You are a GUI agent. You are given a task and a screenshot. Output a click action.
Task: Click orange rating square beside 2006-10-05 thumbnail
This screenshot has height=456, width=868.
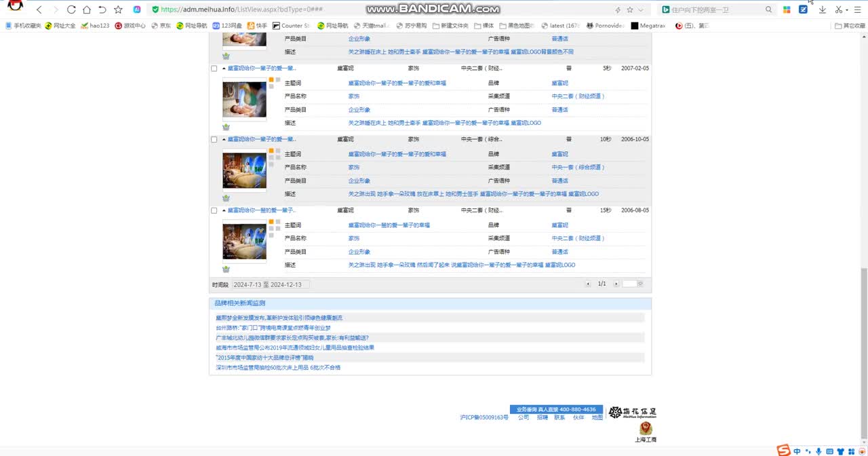pos(271,151)
